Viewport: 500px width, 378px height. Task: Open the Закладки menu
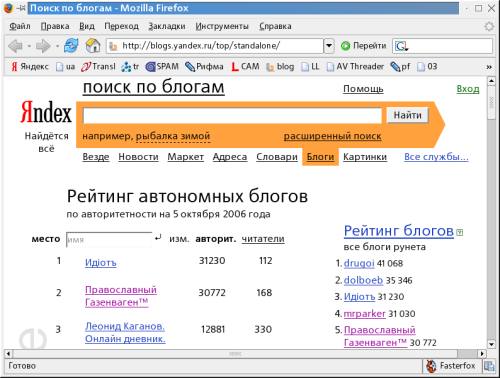click(167, 26)
